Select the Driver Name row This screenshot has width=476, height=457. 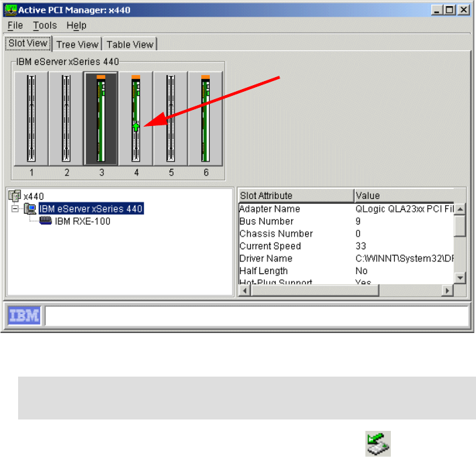coord(346,259)
